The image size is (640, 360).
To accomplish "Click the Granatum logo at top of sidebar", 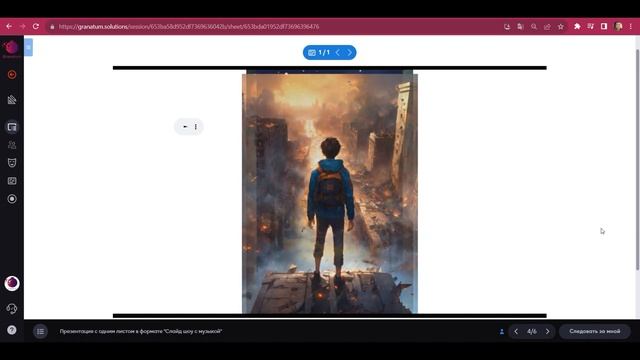I will pyautogui.click(x=11, y=48).
